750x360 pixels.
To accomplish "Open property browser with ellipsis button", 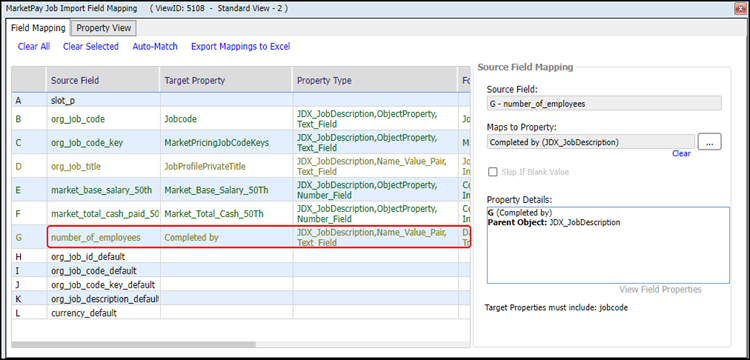I will [x=709, y=142].
